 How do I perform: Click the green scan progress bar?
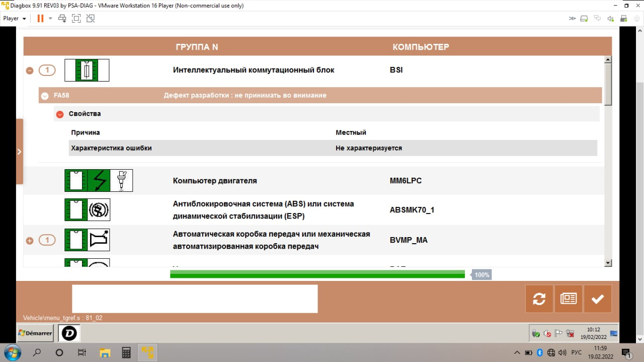(x=317, y=274)
